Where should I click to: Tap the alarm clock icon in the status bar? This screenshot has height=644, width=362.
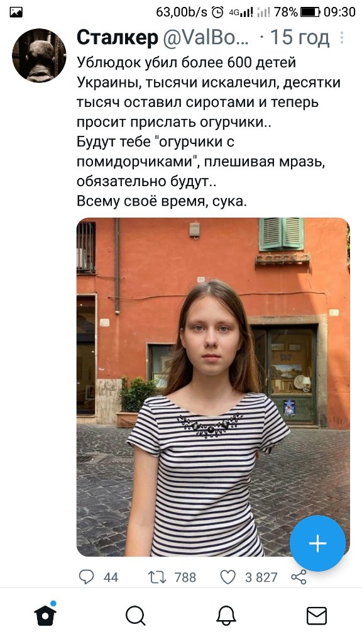[x=217, y=13]
